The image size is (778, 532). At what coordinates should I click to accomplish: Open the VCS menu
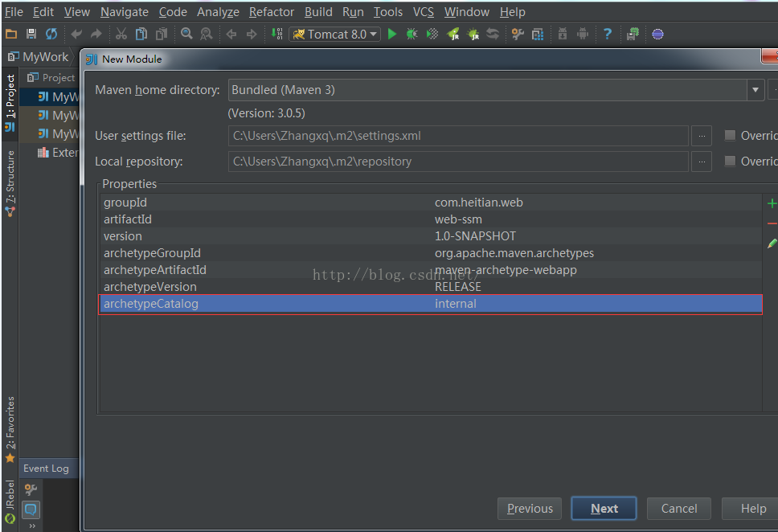tap(424, 11)
